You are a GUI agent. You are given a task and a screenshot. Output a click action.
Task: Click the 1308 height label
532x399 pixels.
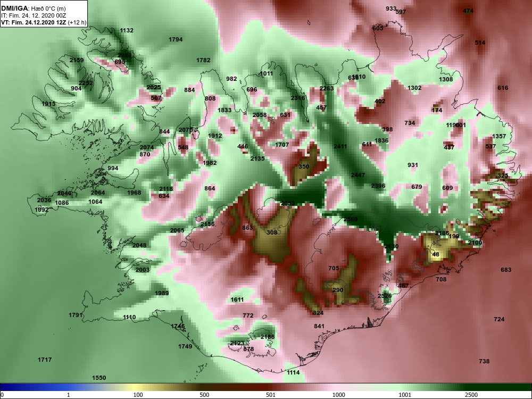[446, 79]
